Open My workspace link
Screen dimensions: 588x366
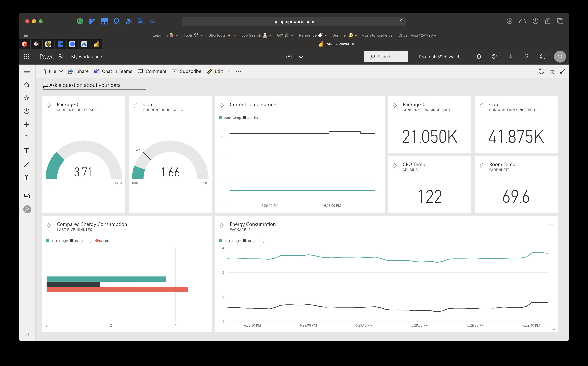pos(86,57)
